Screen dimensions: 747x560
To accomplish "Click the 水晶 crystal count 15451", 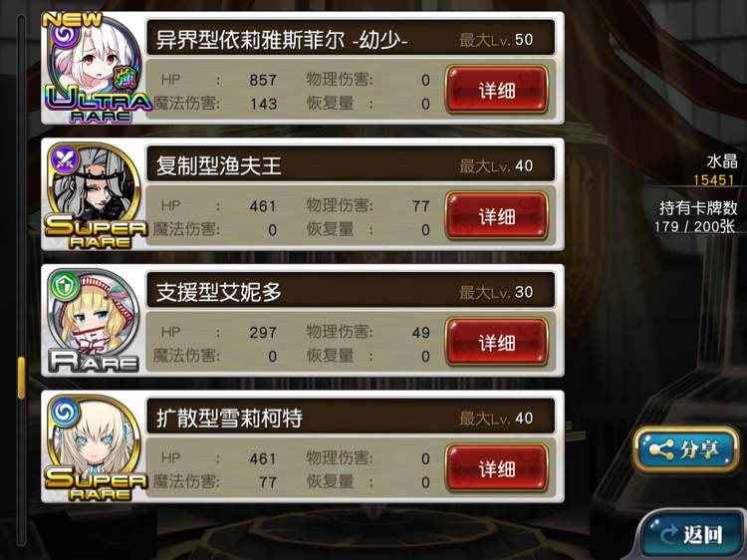I will click(713, 179).
